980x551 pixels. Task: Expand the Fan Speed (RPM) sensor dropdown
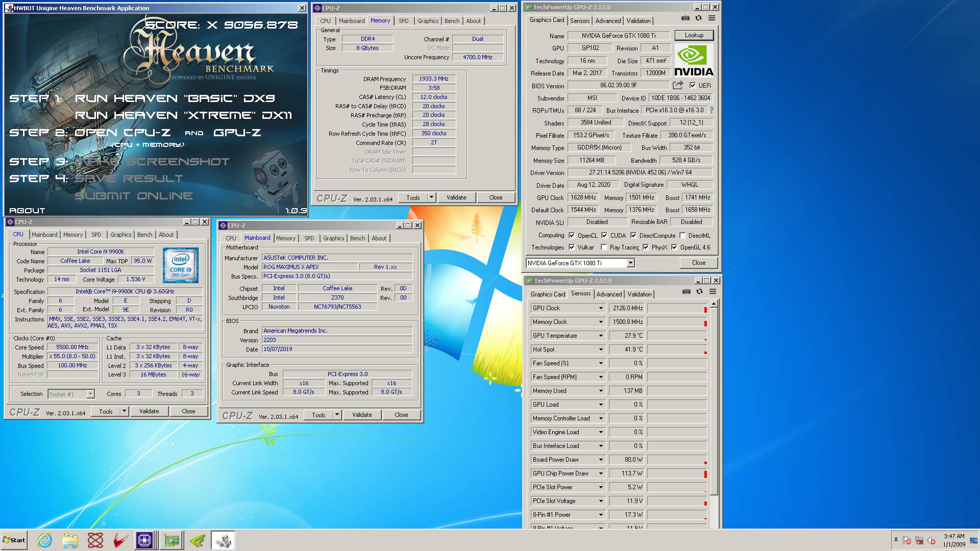tap(601, 377)
